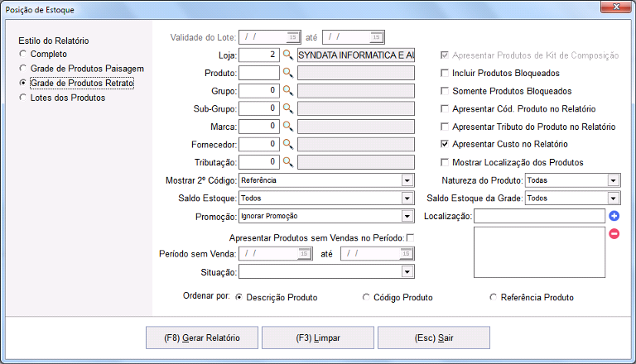
Task: Open the Loja search magnifier
Action: click(x=288, y=55)
